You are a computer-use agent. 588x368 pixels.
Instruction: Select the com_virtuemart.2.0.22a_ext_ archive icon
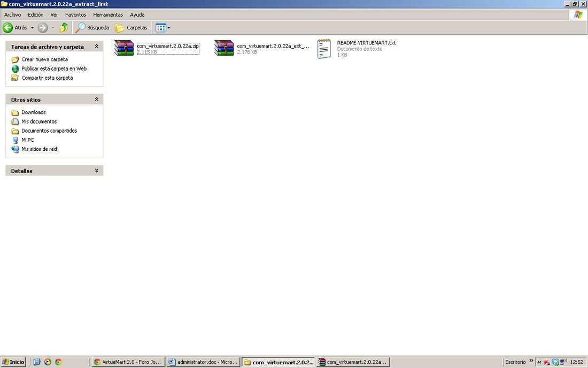[x=225, y=48]
